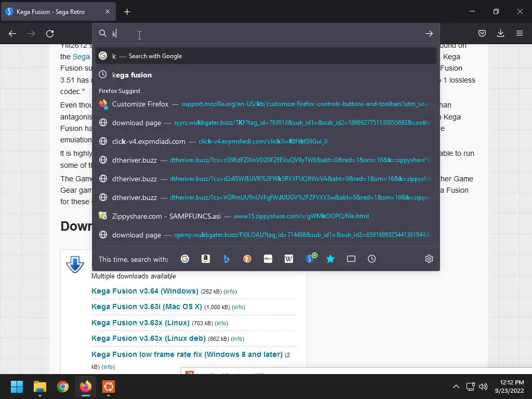Open the Windows Start menu

point(17,387)
